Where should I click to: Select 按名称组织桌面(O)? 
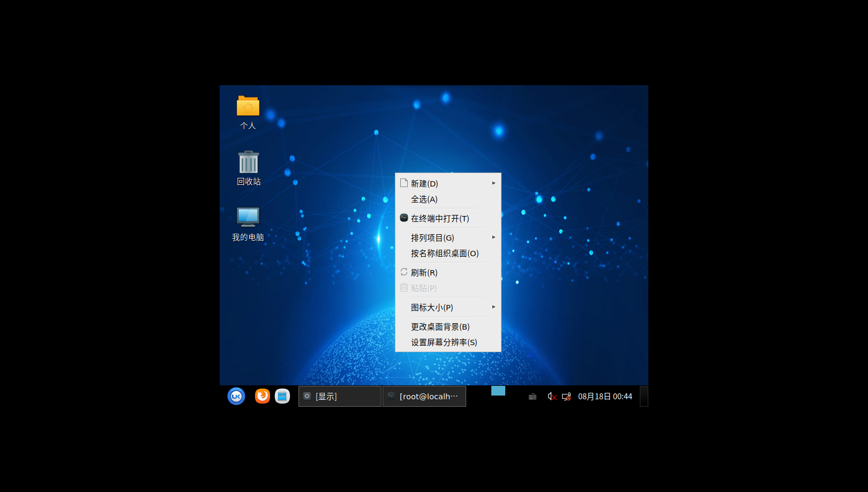coord(448,253)
